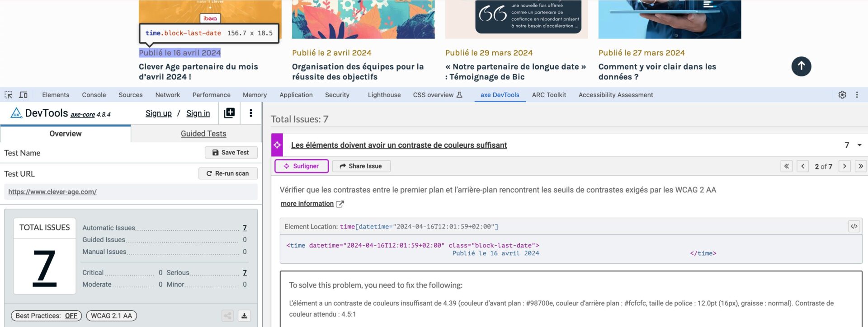Switch to the ARC Toolkit tab
The height and width of the screenshot is (327, 868).
pos(549,95)
